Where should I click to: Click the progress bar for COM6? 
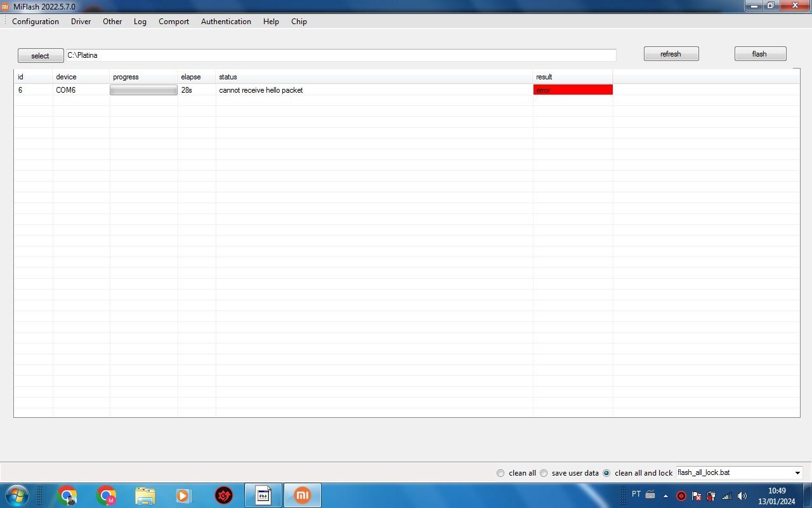coord(143,90)
